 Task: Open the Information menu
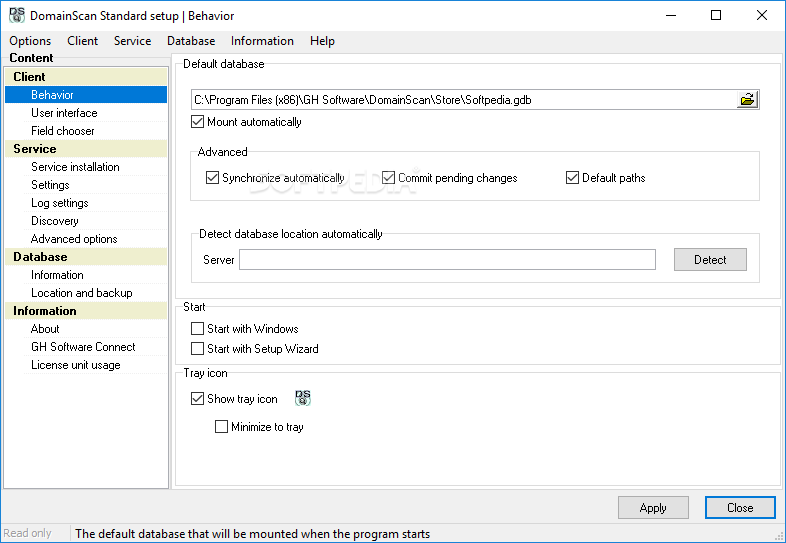click(262, 41)
